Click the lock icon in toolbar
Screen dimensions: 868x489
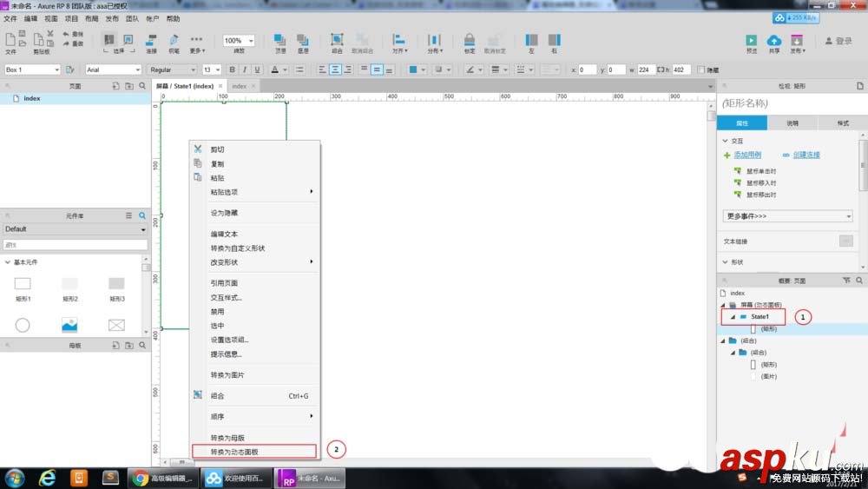[470, 39]
